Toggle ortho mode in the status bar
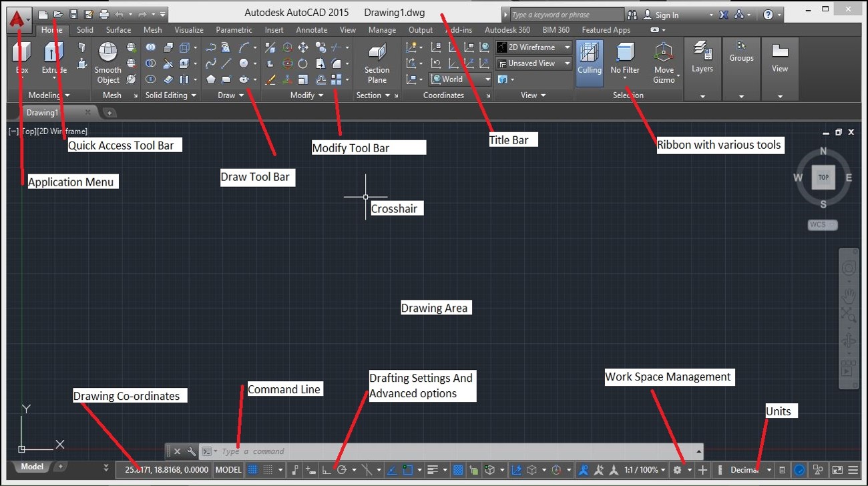The image size is (868, 486). click(x=327, y=469)
